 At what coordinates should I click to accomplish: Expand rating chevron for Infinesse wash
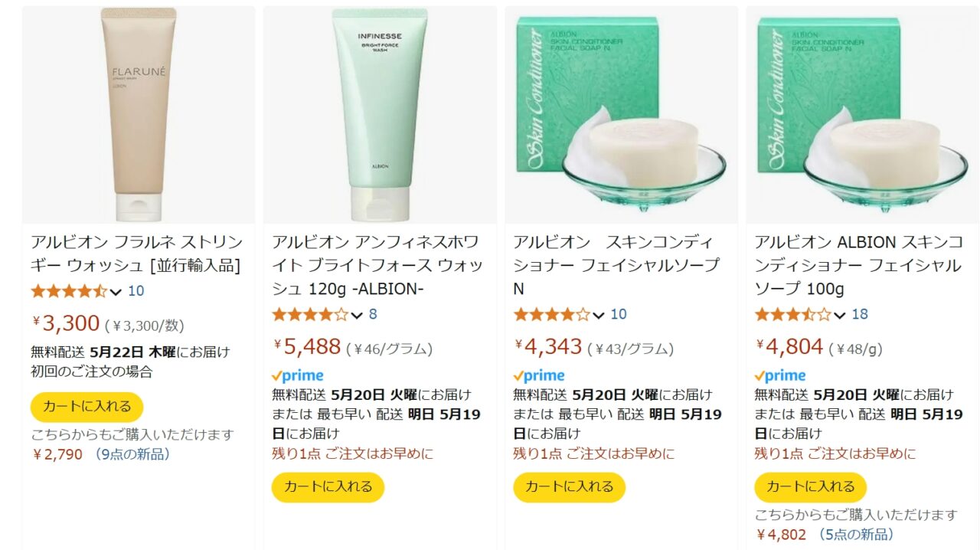(x=357, y=315)
